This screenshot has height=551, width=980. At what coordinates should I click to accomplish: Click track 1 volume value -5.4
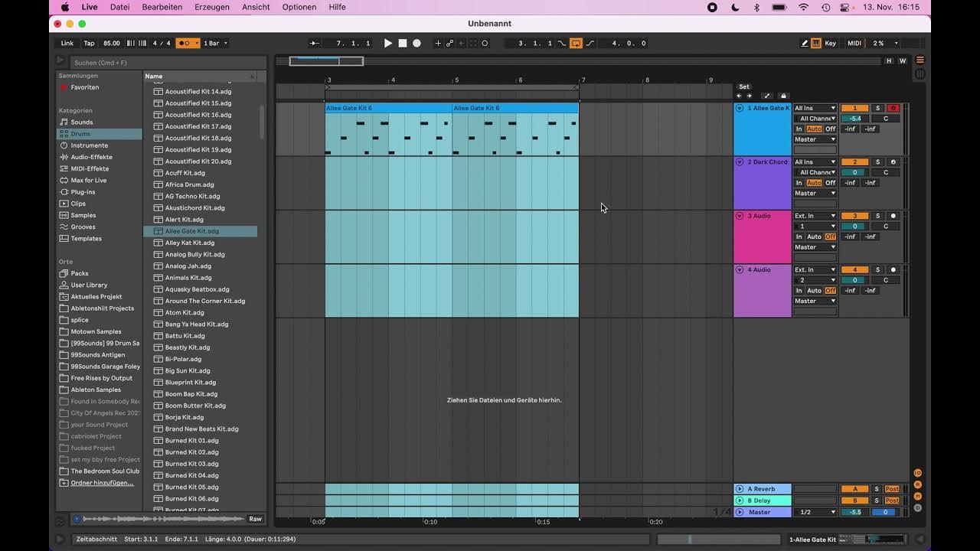pos(854,119)
